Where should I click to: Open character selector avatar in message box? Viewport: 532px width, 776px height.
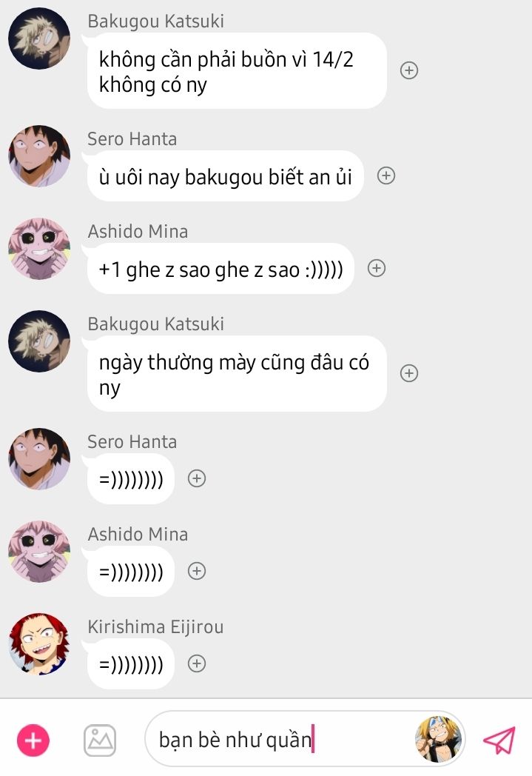pyautogui.click(x=438, y=739)
